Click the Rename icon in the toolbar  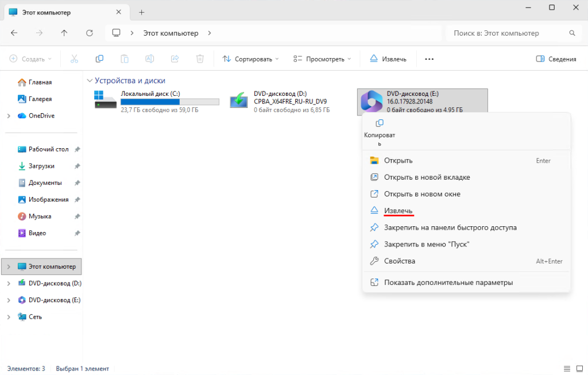tap(150, 59)
